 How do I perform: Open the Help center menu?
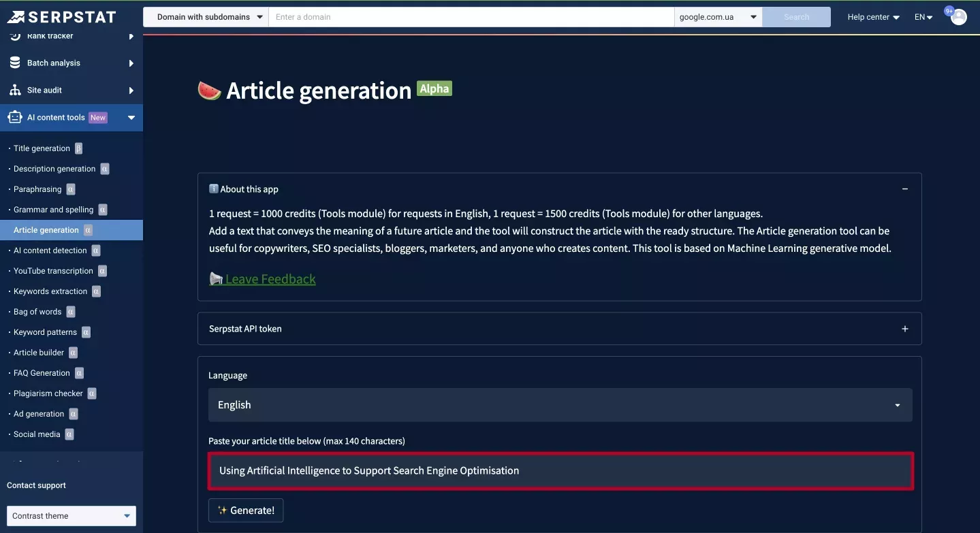tap(873, 17)
